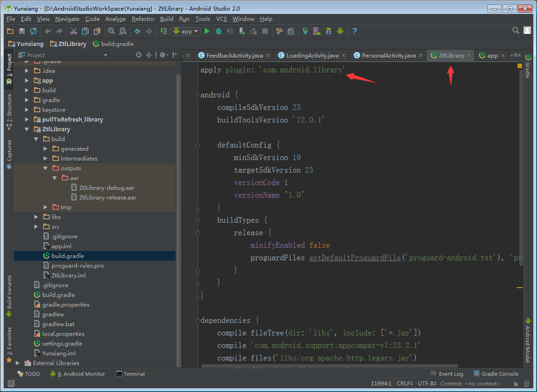Toggle the Build Variants tool window
The image size is (537, 392).
(x=9, y=296)
